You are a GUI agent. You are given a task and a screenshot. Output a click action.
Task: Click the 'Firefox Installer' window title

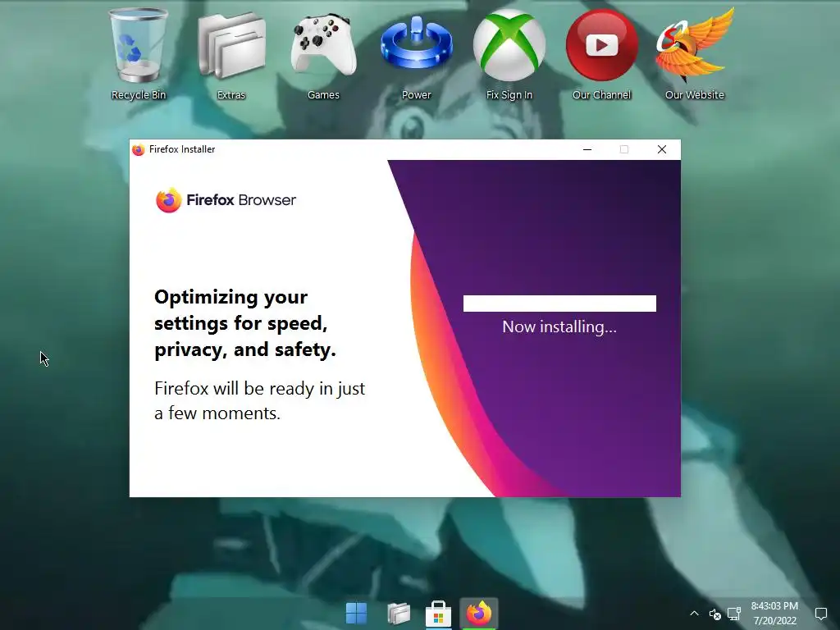coord(182,149)
